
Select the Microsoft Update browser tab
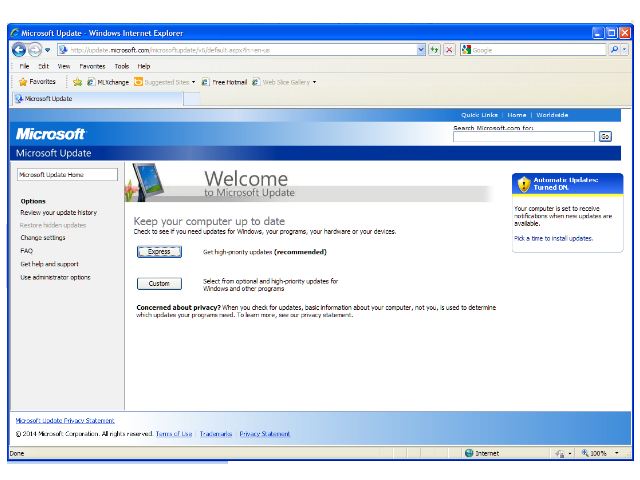[97, 99]
